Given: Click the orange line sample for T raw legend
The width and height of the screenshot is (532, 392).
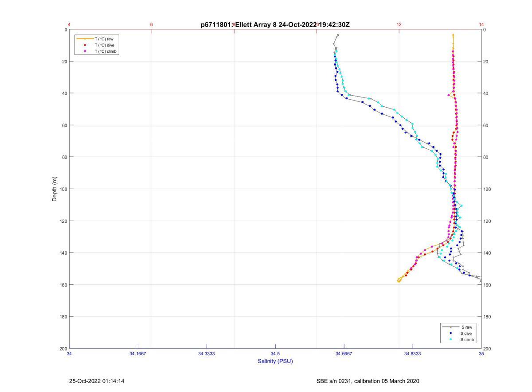Looking at the screenshot, I should (85, 39).
